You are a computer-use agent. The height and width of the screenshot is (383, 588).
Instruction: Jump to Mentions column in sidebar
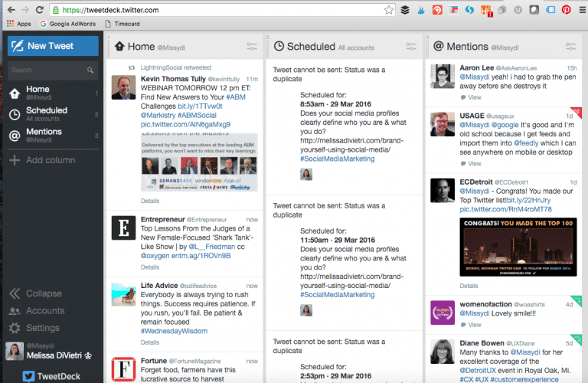(53, 135)
